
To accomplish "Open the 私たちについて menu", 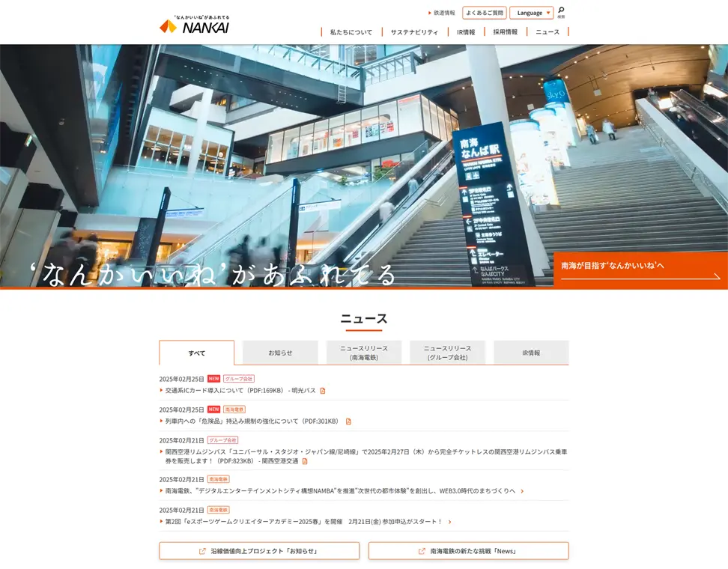I will pyautogui.click(x=351, y=32).
